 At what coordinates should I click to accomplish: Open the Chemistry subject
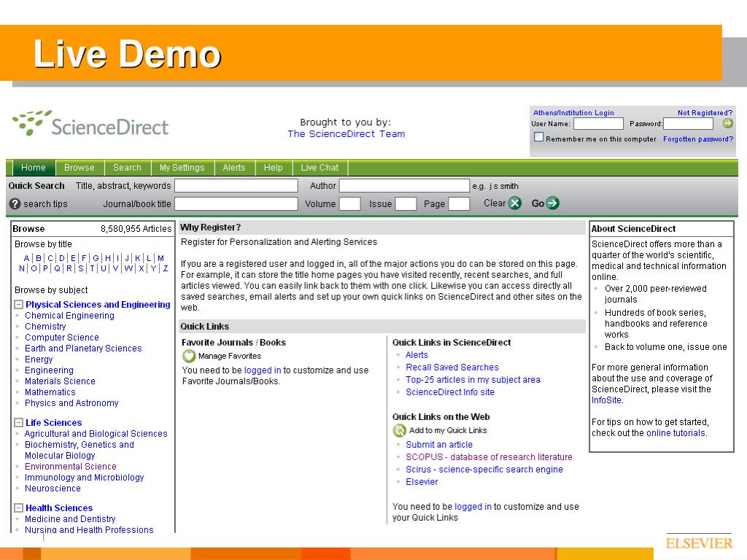[45, 327]
